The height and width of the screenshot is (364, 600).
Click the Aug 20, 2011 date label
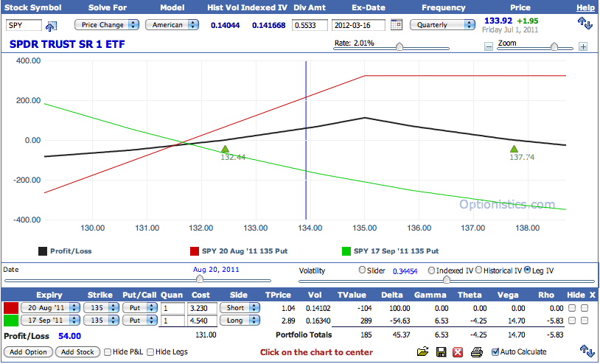pyautogui.click(x=216, y=270)
